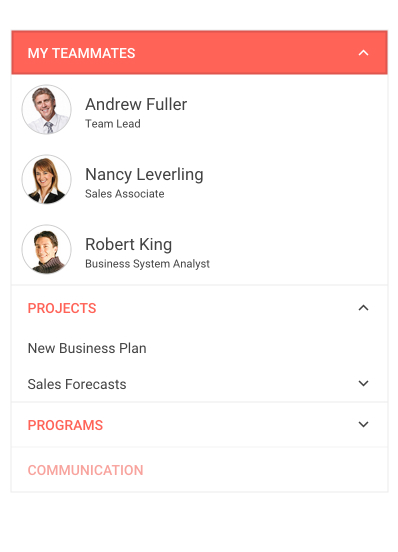
Task: Select the My Teammates header
Action: click(81, 54)
